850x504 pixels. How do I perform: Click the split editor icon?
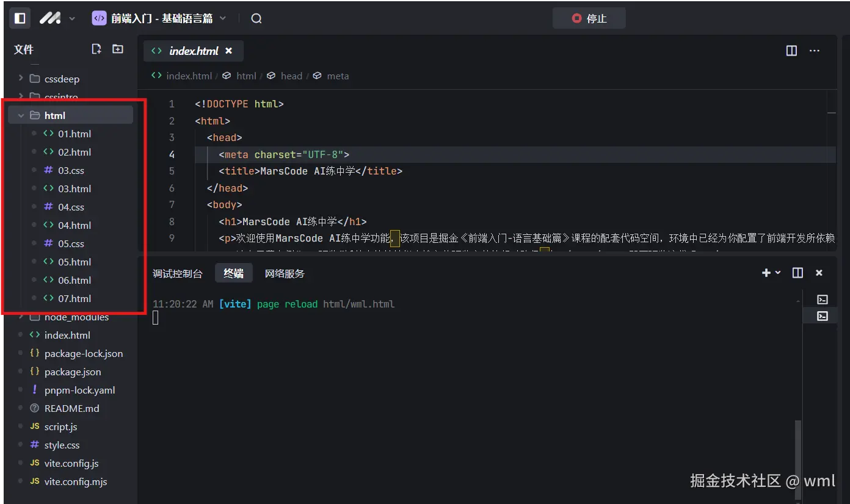[x=791, y=51]
